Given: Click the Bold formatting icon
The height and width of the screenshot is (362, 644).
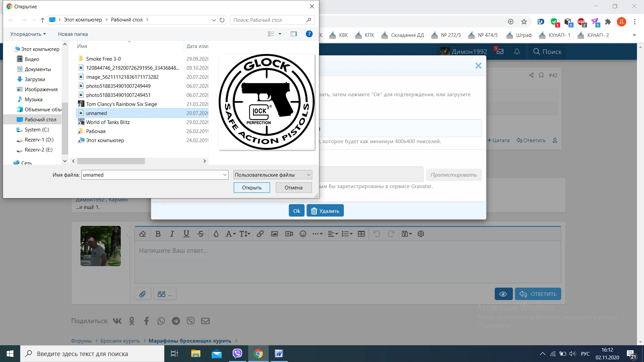Looking at the screenshot, I should (x=158, y=234).
